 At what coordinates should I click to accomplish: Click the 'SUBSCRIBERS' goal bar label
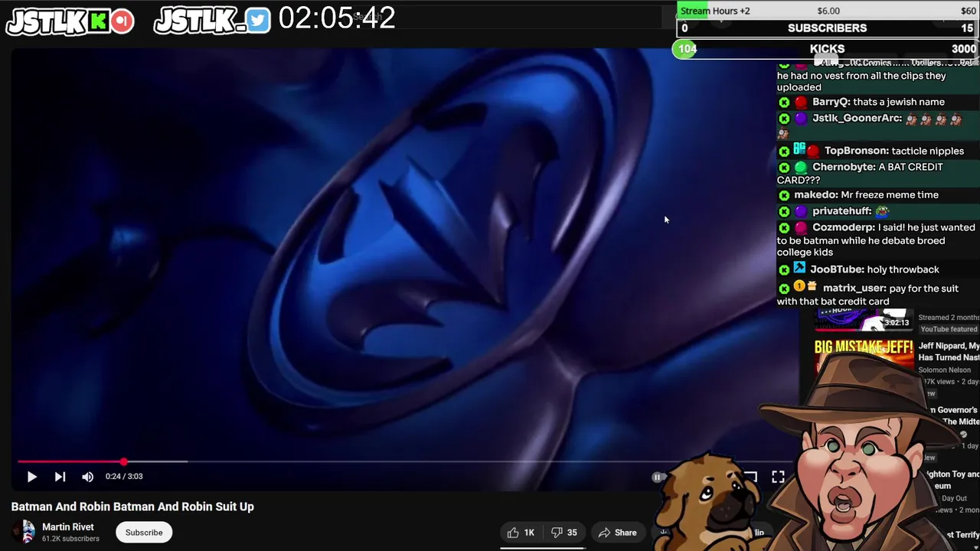point(828,28)
